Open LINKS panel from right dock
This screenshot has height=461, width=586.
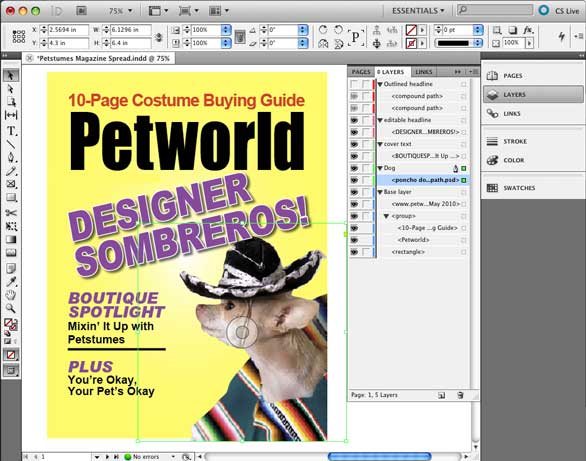point(533,114)
